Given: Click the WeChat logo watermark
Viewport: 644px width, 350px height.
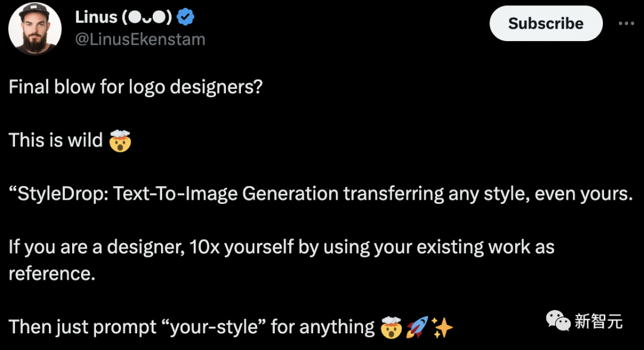Looking at the screenshot, I should click(x=558, y=323).
